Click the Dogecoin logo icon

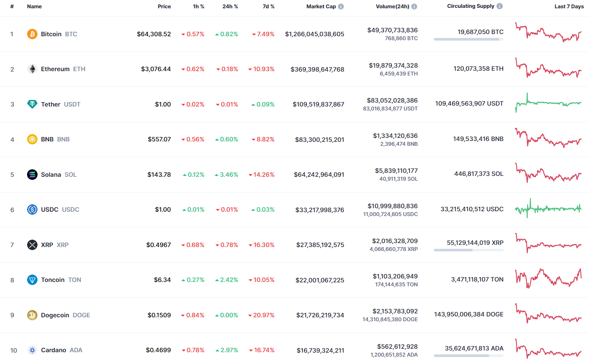point(32,315)
